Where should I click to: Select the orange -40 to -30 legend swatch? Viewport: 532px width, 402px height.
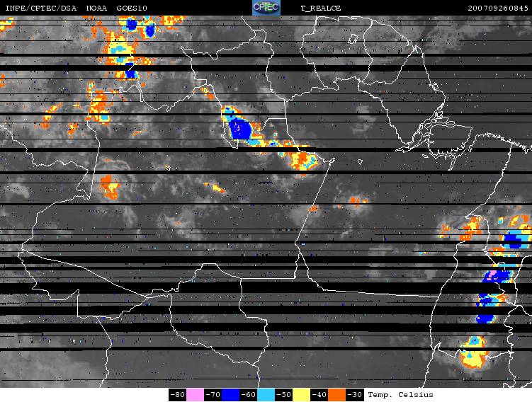click(336, 395)
